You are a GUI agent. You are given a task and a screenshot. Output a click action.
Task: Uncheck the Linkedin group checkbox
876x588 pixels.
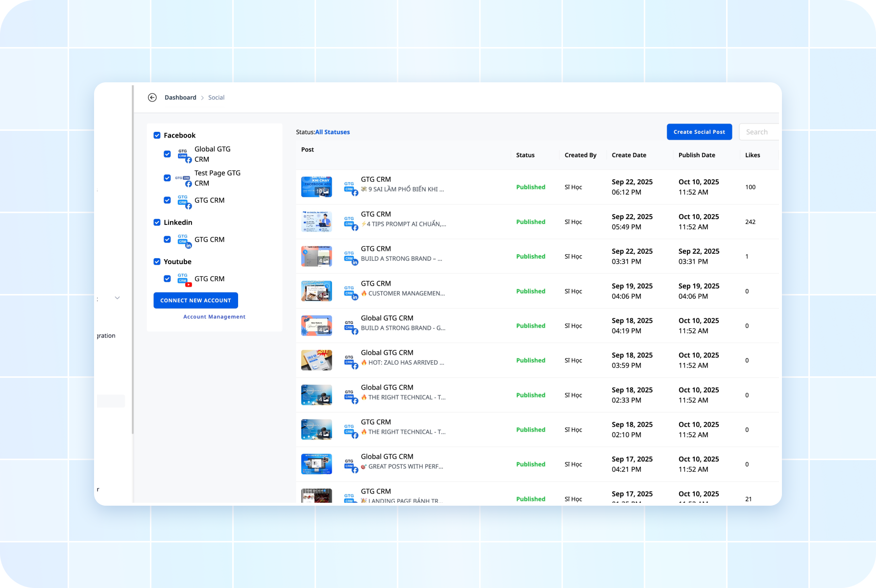[157, 222]
